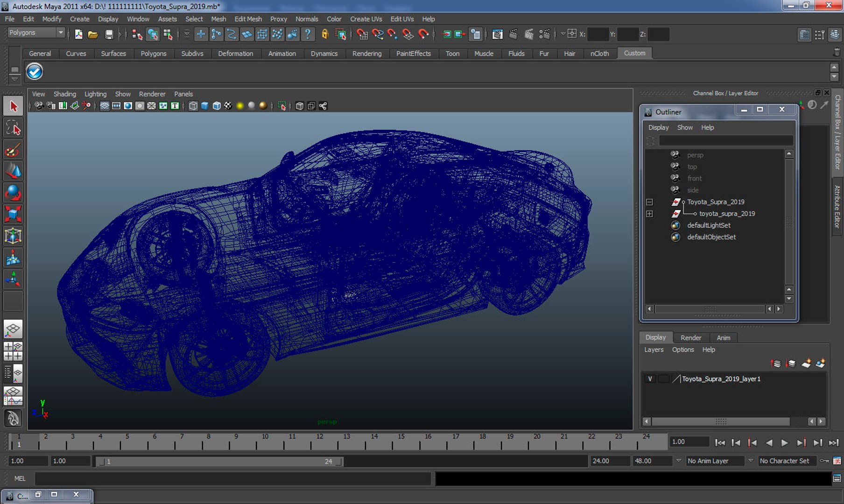Click the blue checkmark shelf icon
Viewport: 844px width, 504px height.
(x=35, y=71)
